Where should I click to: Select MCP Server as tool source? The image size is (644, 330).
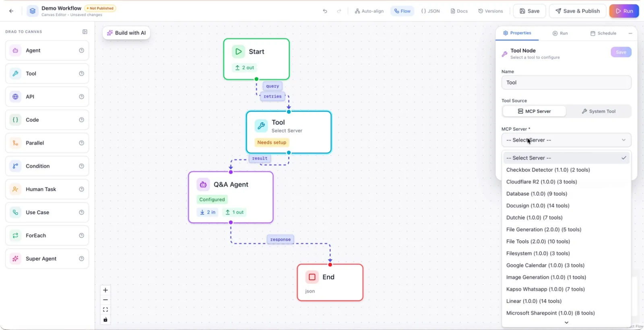pos(534,111)
